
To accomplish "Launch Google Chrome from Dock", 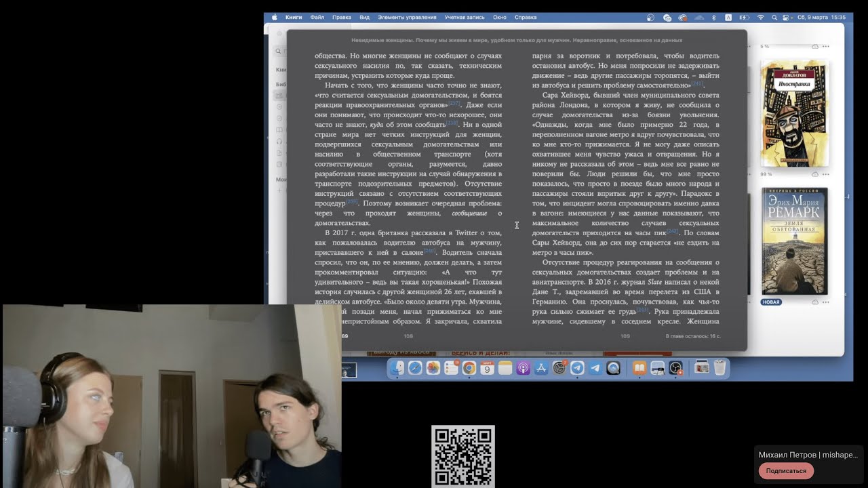I will click(469, 368).
